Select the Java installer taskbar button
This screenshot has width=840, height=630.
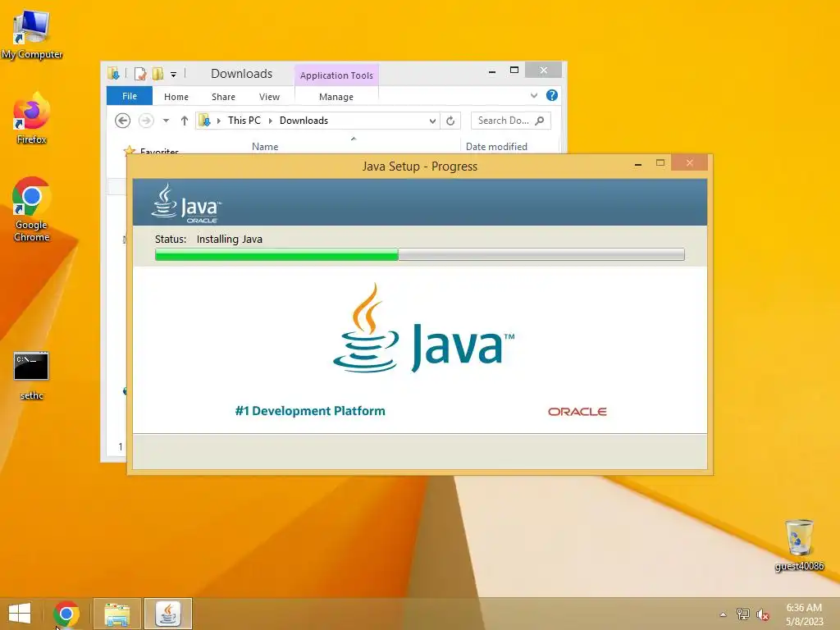point(168,614)
